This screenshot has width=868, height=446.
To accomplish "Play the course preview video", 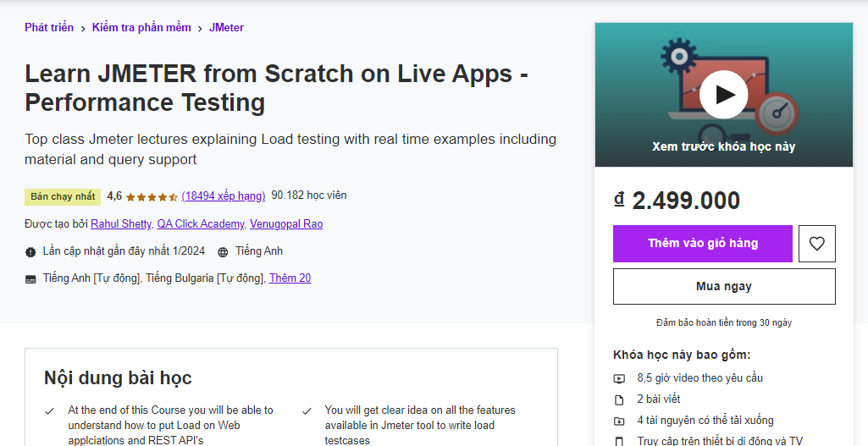I will coord(723,94).
